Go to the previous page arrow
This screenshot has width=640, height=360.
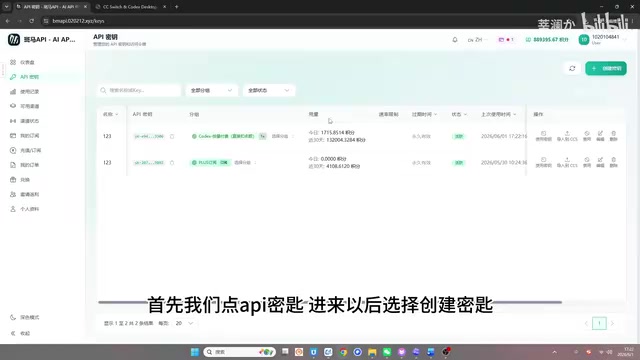[586, 323]
